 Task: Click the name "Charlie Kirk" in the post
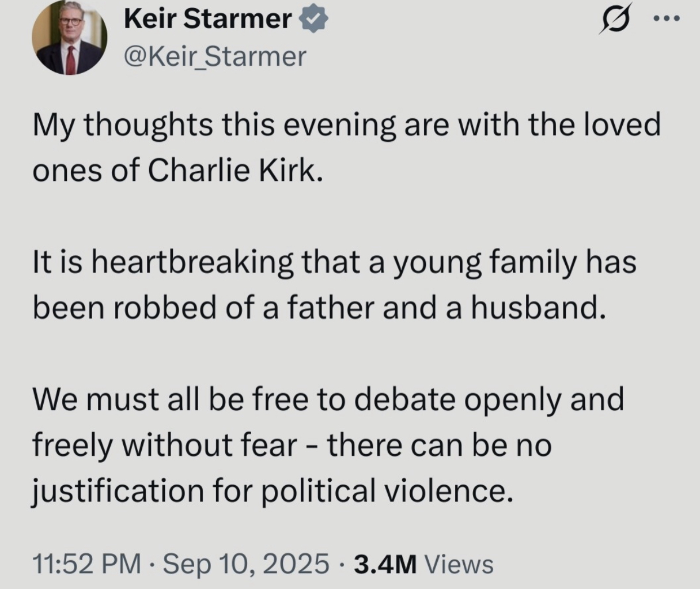234,172
